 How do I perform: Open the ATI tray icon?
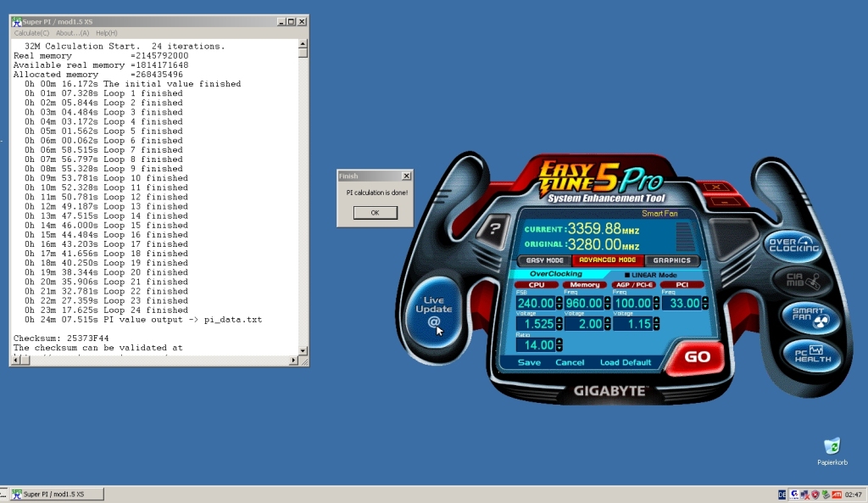coord(837,495)
